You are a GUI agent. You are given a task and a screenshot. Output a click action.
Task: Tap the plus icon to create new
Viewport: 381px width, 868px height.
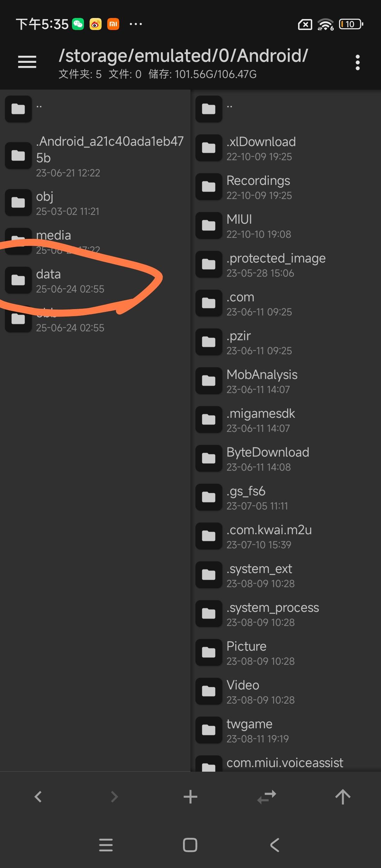pos(190,797)
